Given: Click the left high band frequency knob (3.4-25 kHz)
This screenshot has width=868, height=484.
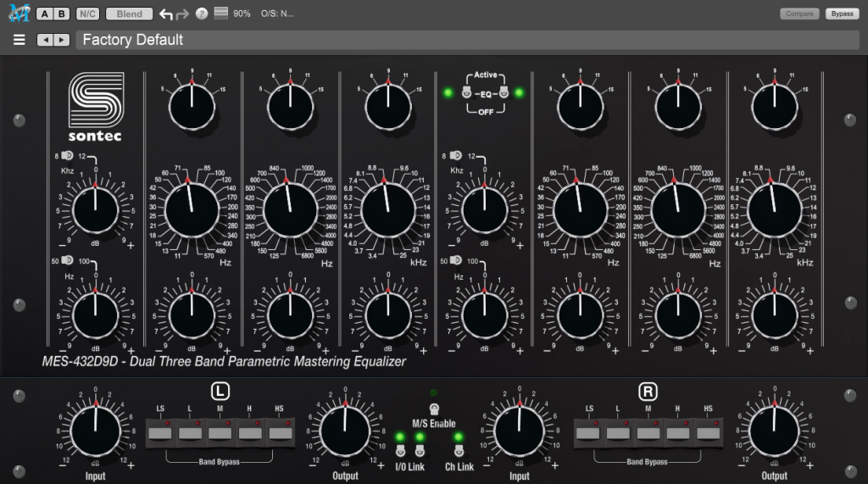Looking at the screenshot, I should coord(388,211).
